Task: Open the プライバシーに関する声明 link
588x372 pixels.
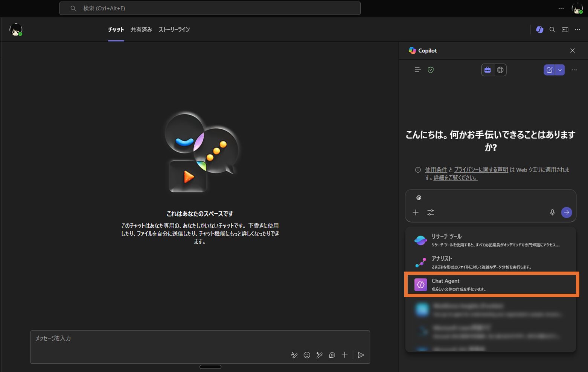Action: tap(481, 170)
